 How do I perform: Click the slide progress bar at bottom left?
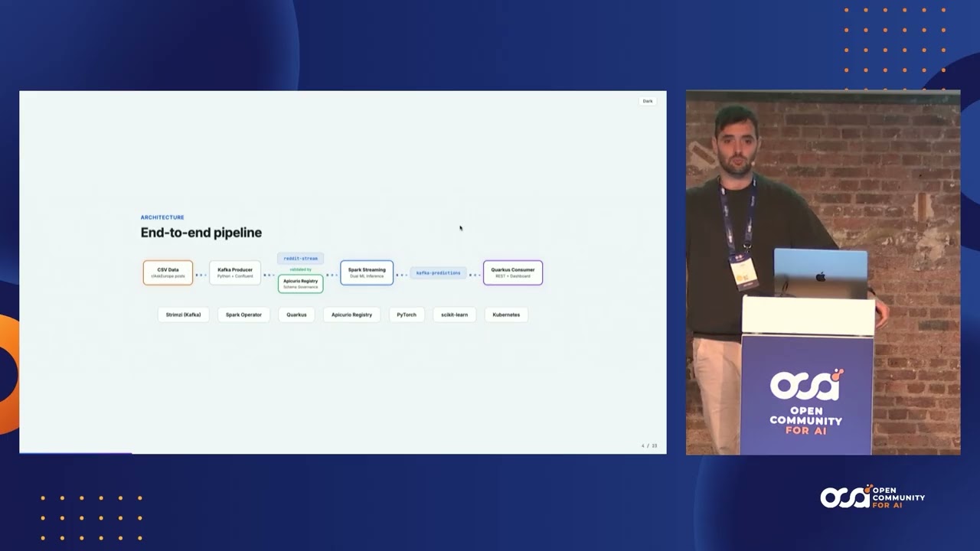(76, 453)
